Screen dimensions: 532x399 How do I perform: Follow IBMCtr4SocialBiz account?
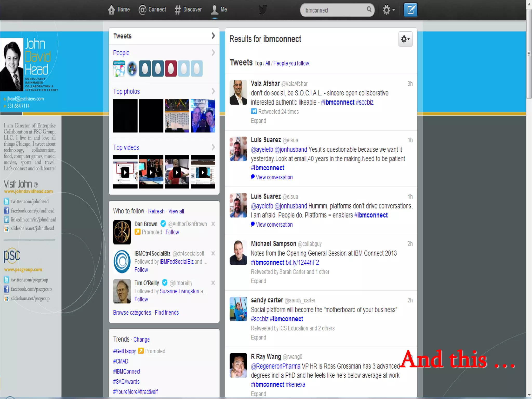[x=141, y=270]
